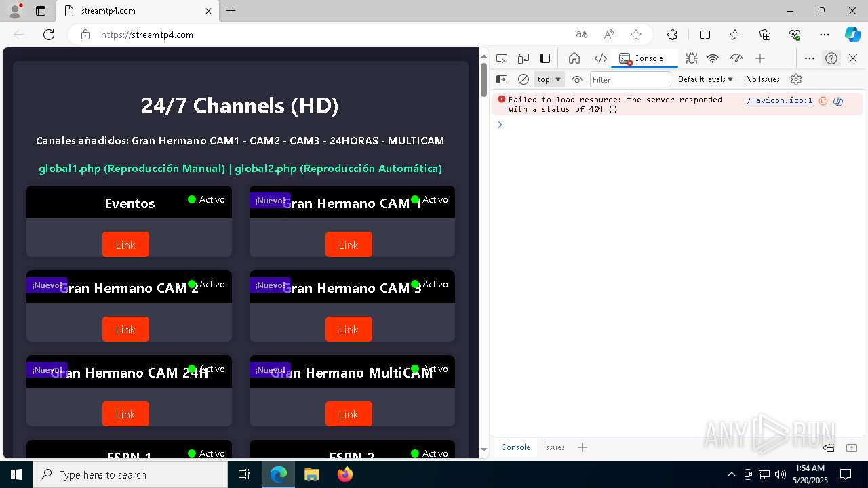Activate Read aloud in the address bar
The width and height of the screenshot is (868, 488).
(609, 35)
